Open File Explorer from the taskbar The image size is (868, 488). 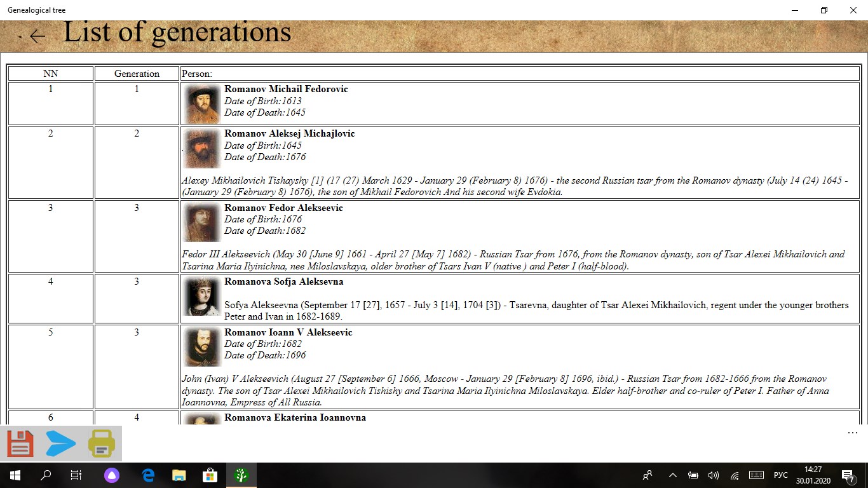pos(179,475)
